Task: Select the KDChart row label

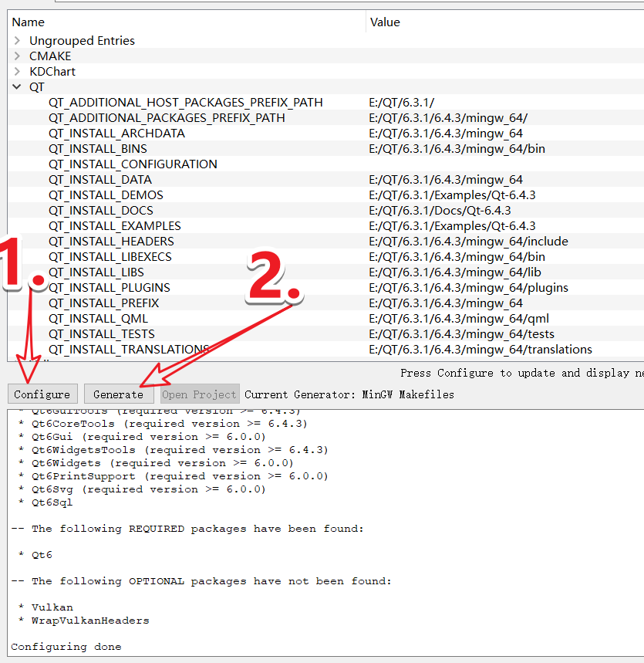Action: (52, 72)
